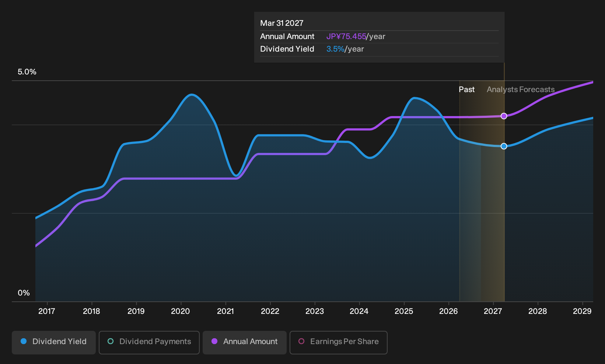Viewport: 605px width, 364px height.
Task: Click the 2017 x-axis year label
Action: pos(47,311)
